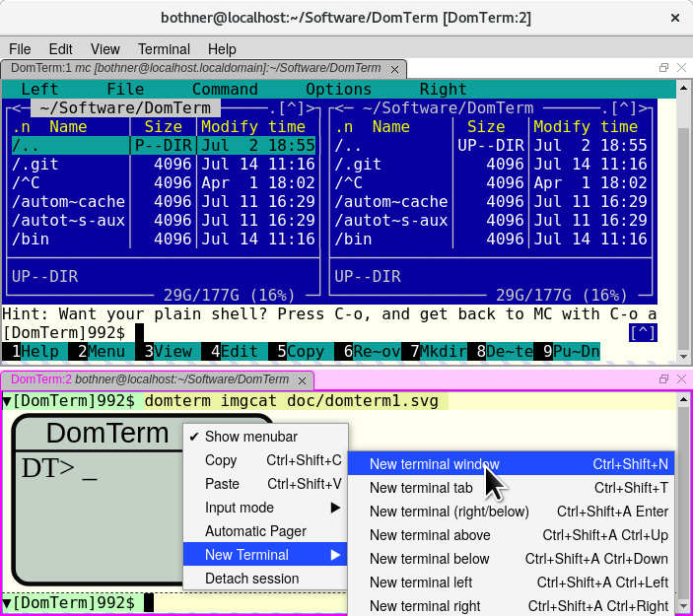
Task: Select New terminal left
Action: [x=512, y=582]
